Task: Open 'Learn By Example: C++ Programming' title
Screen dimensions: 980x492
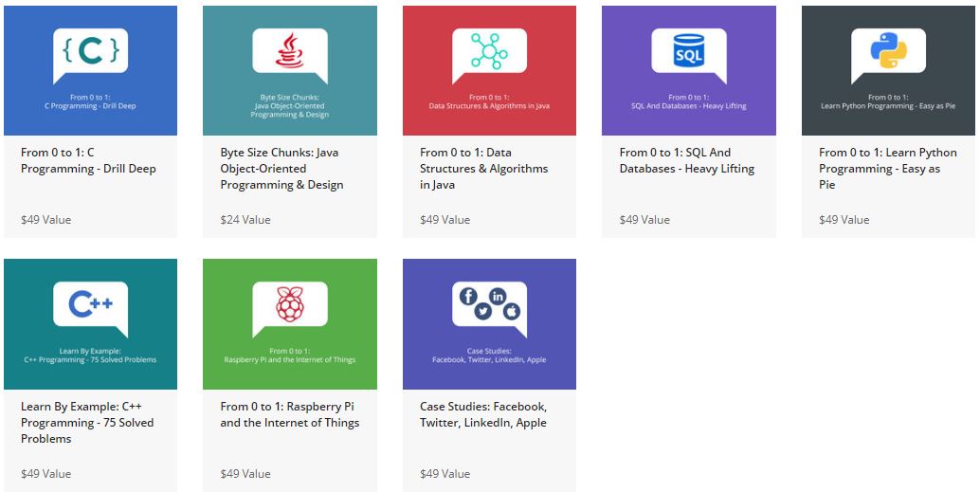Action: [87, 423]
